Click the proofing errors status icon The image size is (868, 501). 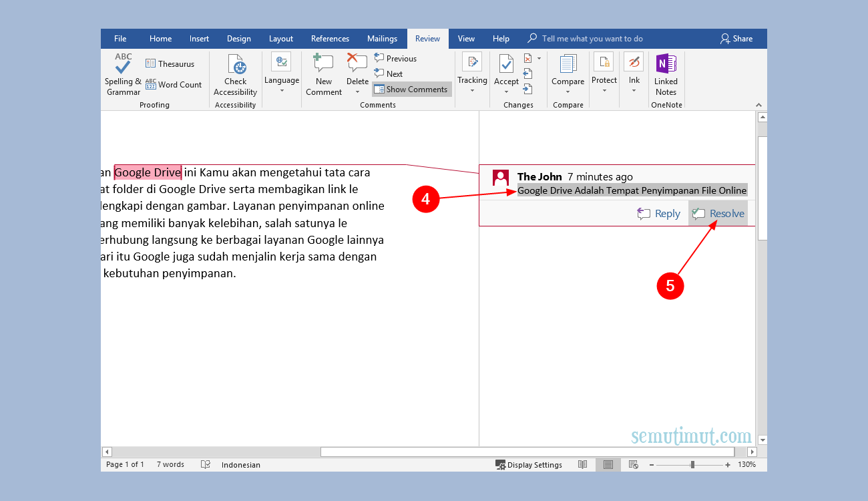click(x=206, y=464)
